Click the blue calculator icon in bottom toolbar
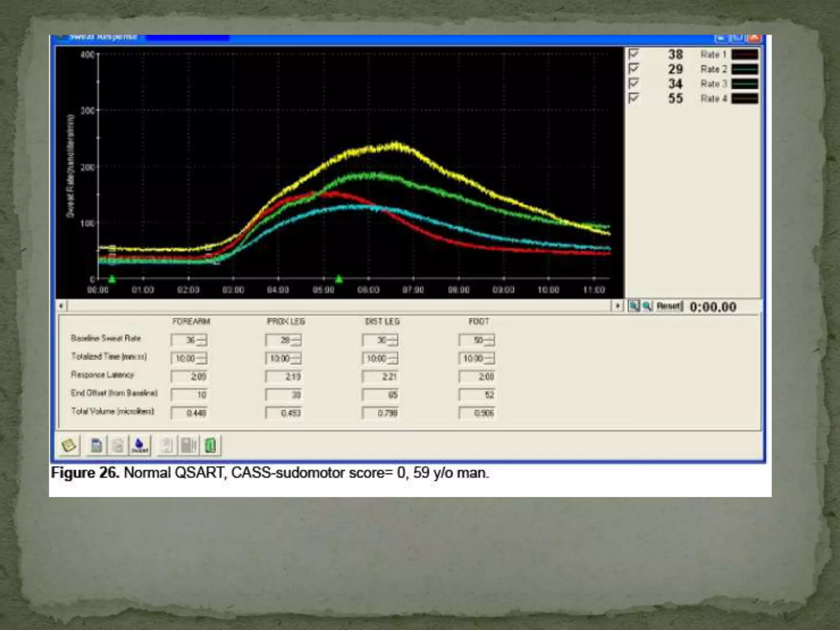840x630 pixels. tap(96, 445)
